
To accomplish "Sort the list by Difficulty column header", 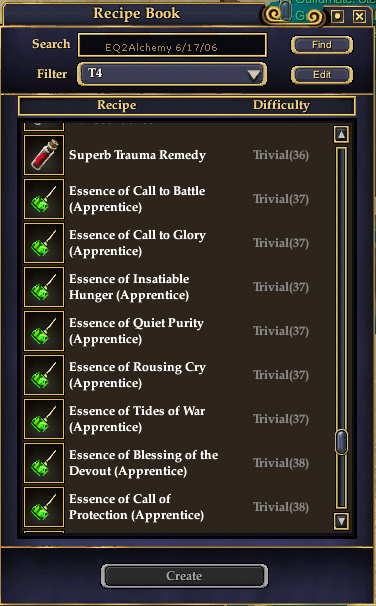I will (x=281, y=105).
